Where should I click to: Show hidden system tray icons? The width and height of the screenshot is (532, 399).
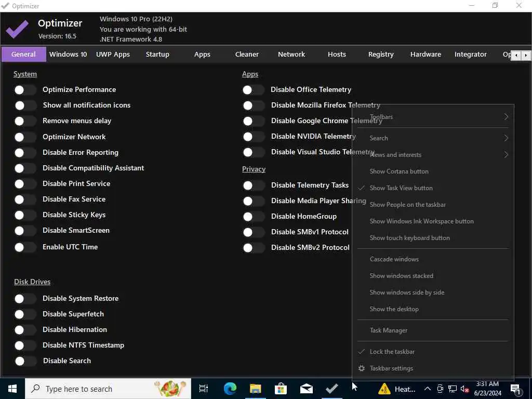point(428,389)
